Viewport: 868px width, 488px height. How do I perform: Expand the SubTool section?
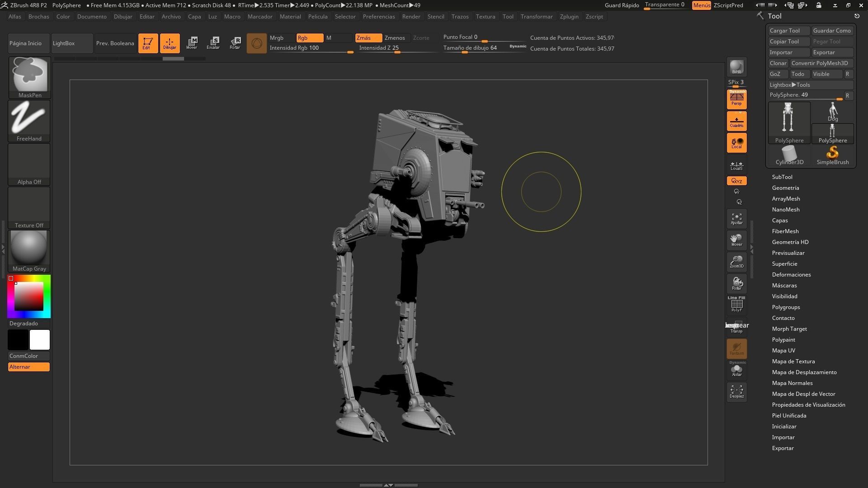(782, 177)
